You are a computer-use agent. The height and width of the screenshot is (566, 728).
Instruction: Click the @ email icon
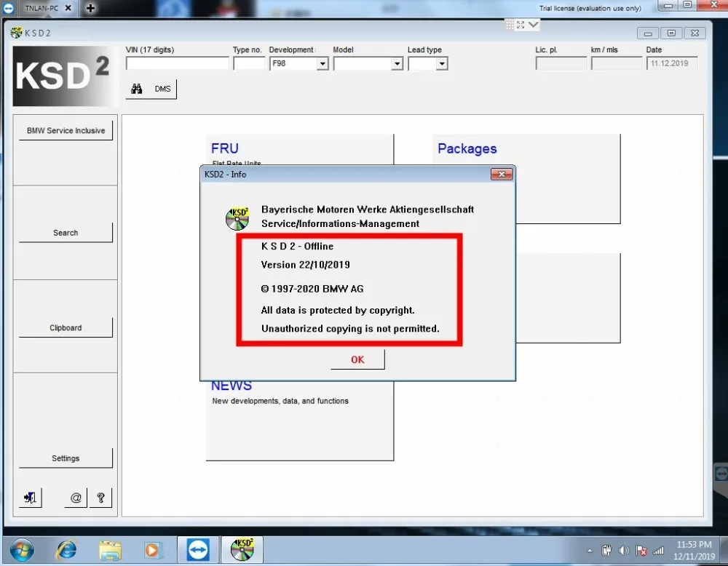pos(76,498)
